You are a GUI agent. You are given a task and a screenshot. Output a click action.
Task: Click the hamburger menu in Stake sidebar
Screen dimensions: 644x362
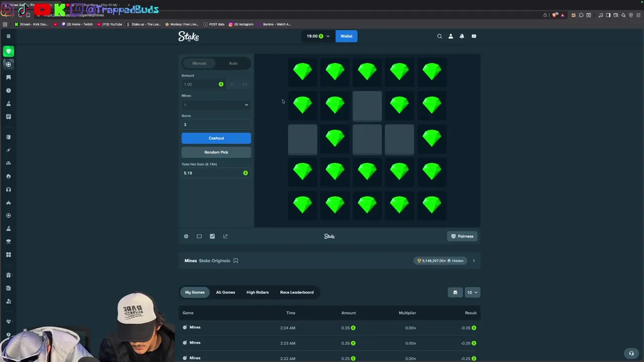9,36
